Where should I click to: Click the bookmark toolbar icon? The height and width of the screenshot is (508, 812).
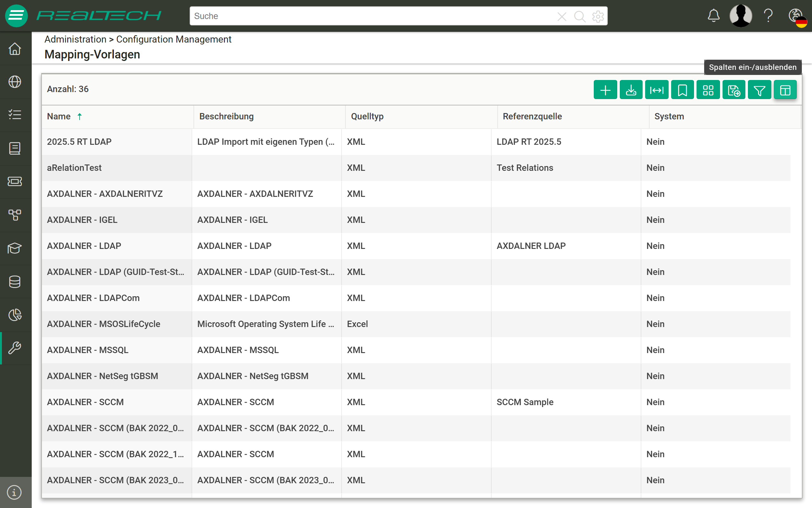[683, 90]
